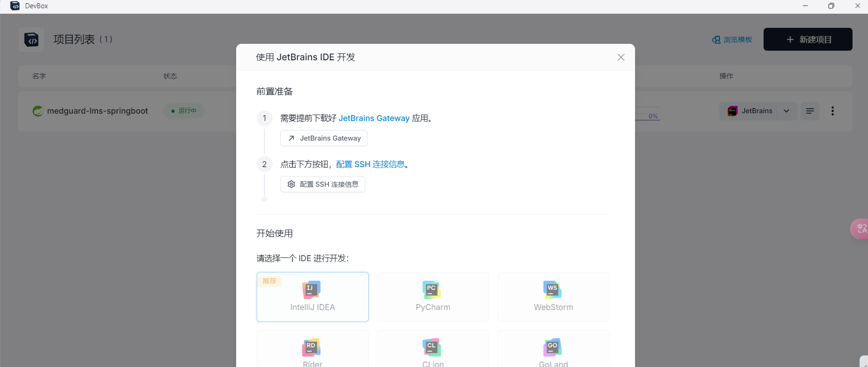Screen dimensions: 868x367
Task: Click the medguard-lms-springboot project name
Action: pyautogui.click(x=98, y=111)
